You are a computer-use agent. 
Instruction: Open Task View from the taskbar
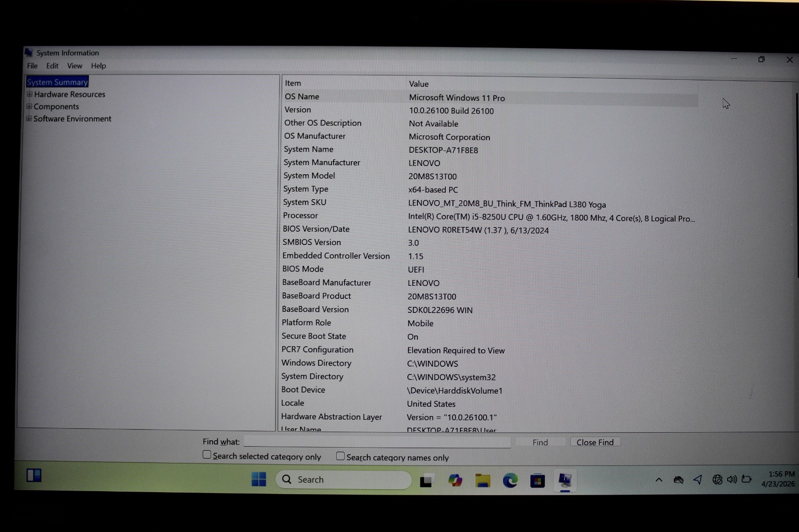click(426, 481)
